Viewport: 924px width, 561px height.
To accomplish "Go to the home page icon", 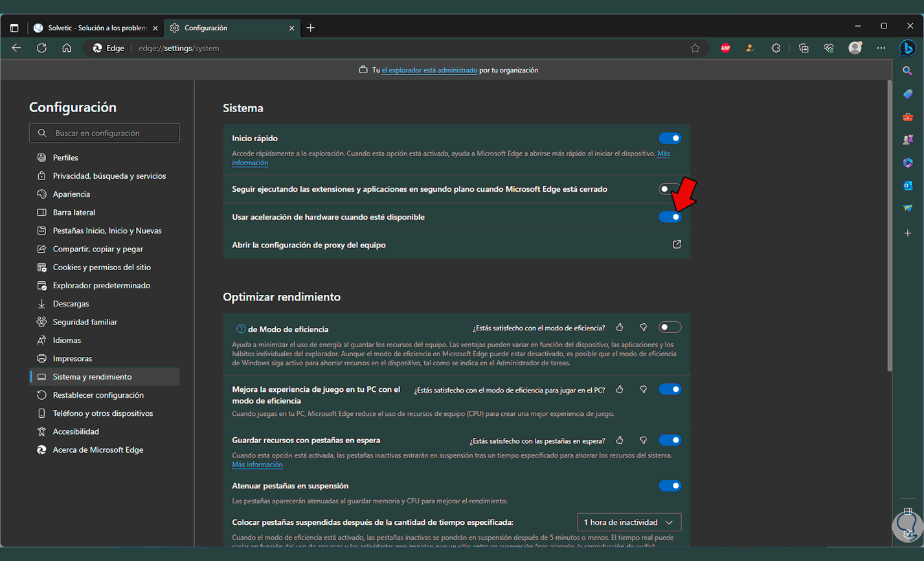I will [x=67, y=48].
